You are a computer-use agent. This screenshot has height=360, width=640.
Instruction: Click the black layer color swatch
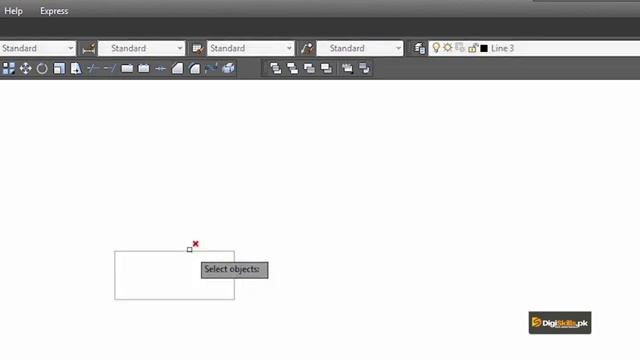tap(484, 49)
